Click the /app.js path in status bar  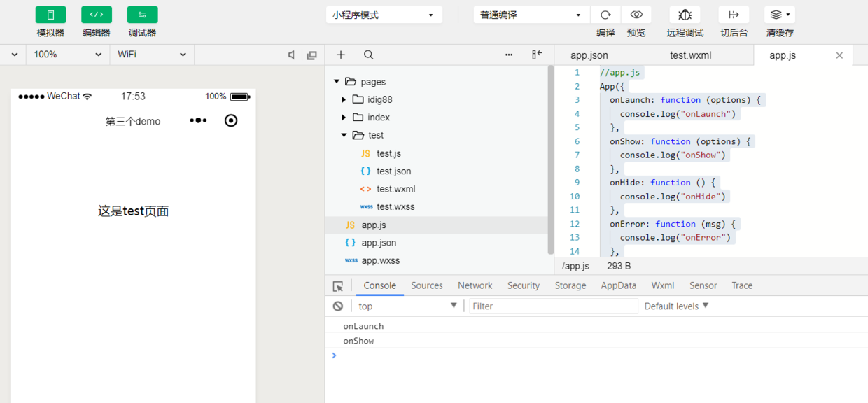coord(575,266)
